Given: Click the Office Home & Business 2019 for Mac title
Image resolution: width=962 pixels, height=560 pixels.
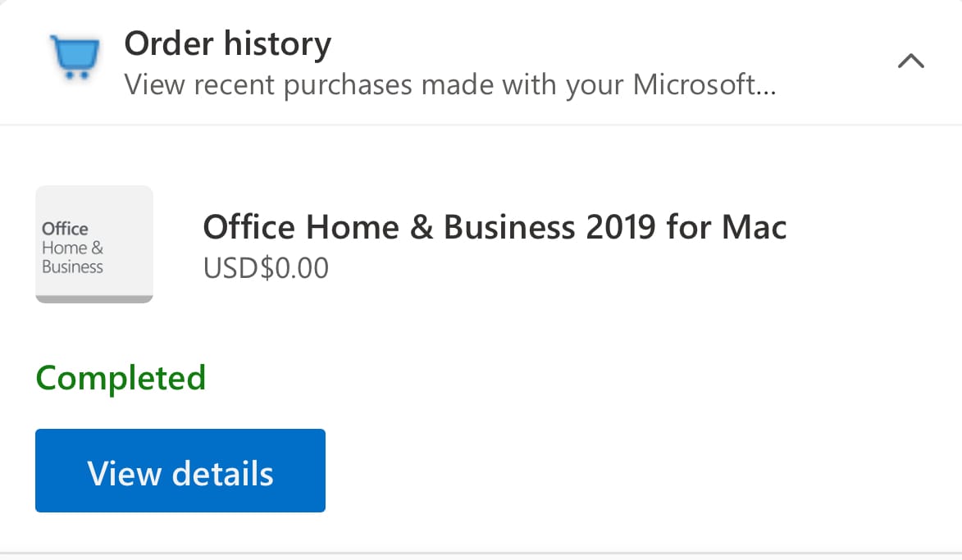Looking at the screenshot, I should coord(495,227).
